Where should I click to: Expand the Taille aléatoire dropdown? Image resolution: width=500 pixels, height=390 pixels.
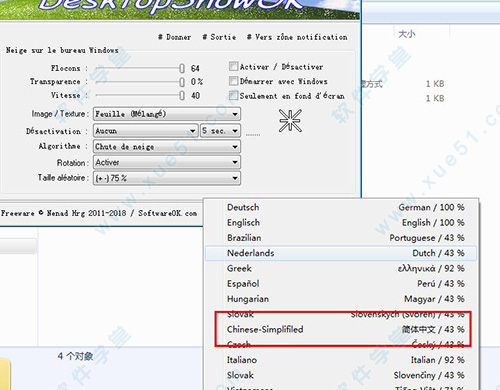[167, 178]
